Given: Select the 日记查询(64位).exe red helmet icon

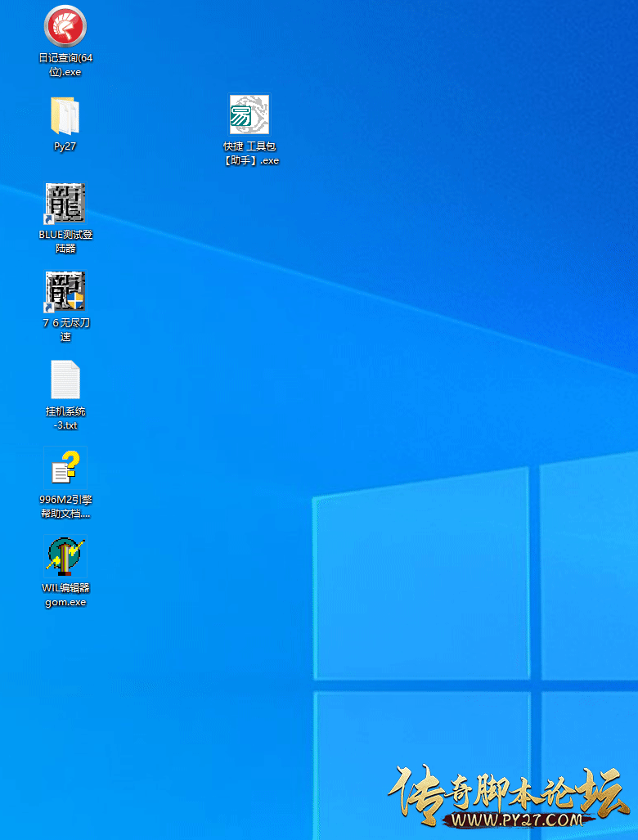Looking at the screenshot, I should (x=65, y=26).
